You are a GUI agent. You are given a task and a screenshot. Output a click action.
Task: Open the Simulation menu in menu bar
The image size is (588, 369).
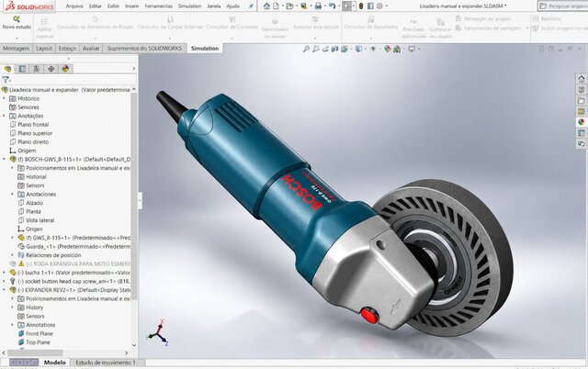point(190,6)
